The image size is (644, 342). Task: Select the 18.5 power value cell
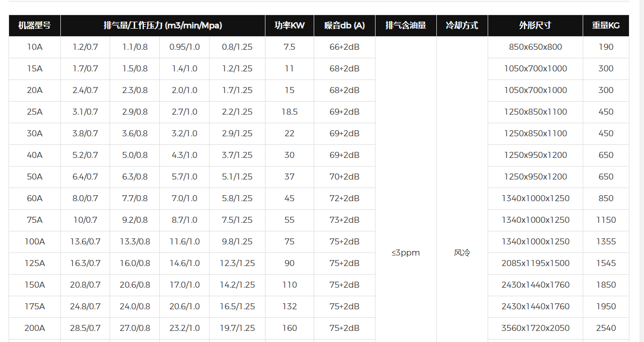click(290, 112)
